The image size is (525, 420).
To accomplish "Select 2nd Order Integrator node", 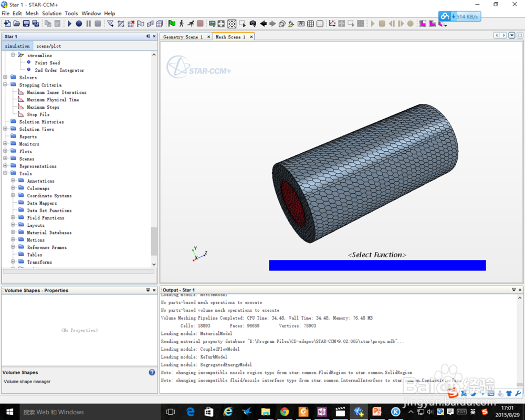I will (x=60, y=70).
